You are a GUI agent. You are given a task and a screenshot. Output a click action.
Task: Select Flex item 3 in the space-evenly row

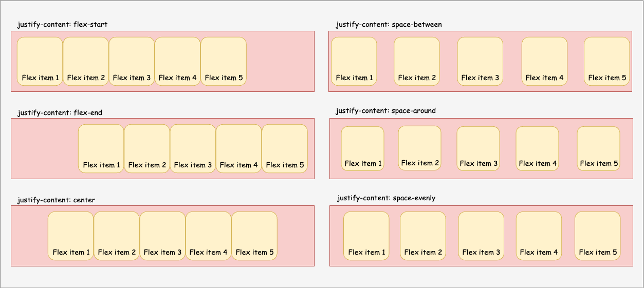coord(481,236)
